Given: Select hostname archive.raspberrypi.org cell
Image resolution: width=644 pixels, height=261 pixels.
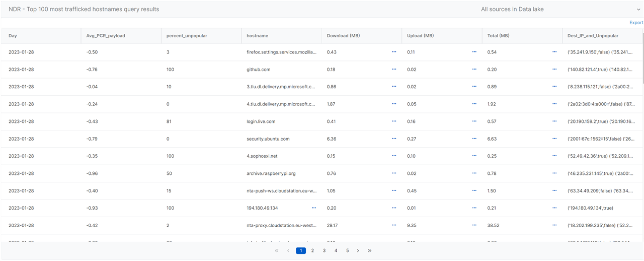Looking at the screenshot, I should click(271, 173).
